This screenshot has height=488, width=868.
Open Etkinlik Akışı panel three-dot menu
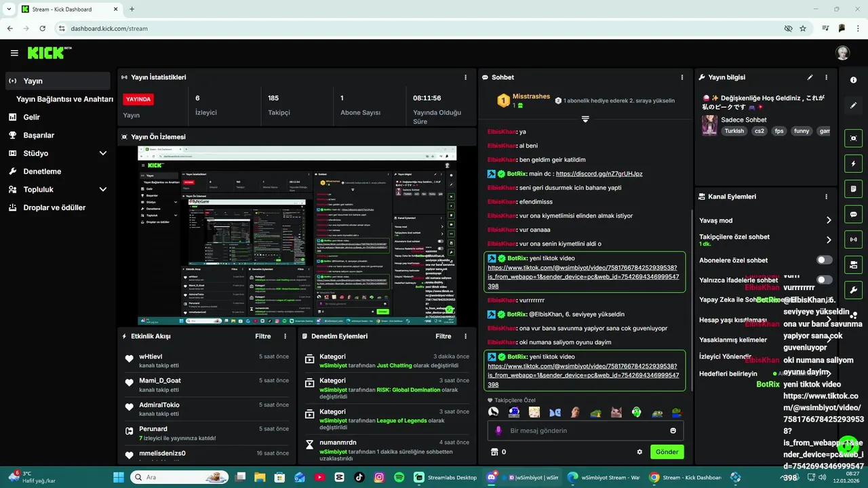pos(285,336)
